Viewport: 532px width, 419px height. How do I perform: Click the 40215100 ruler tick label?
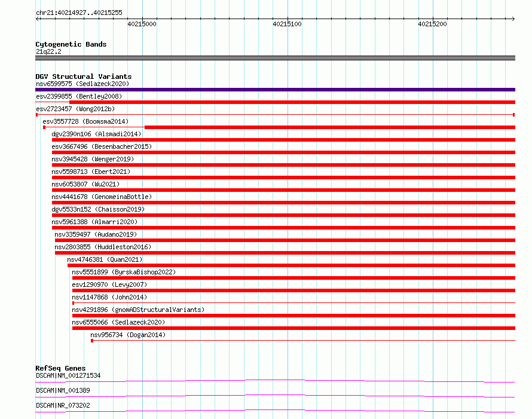287,24
